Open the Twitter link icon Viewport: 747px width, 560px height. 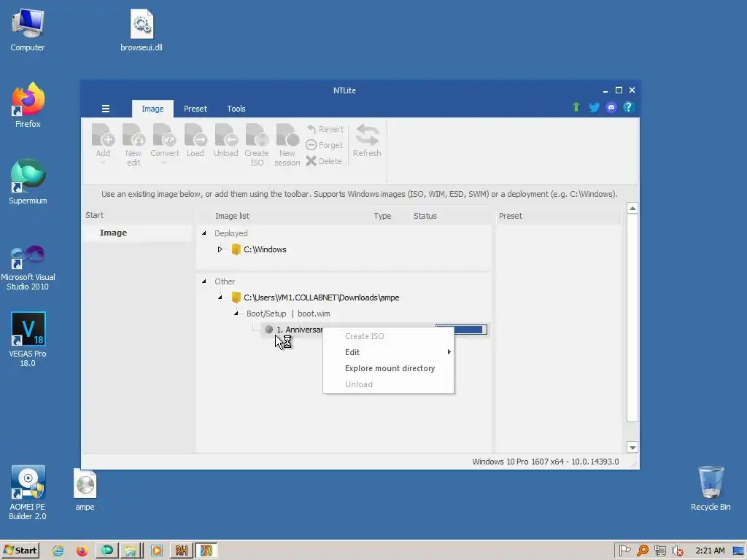(x=594, y=107)
